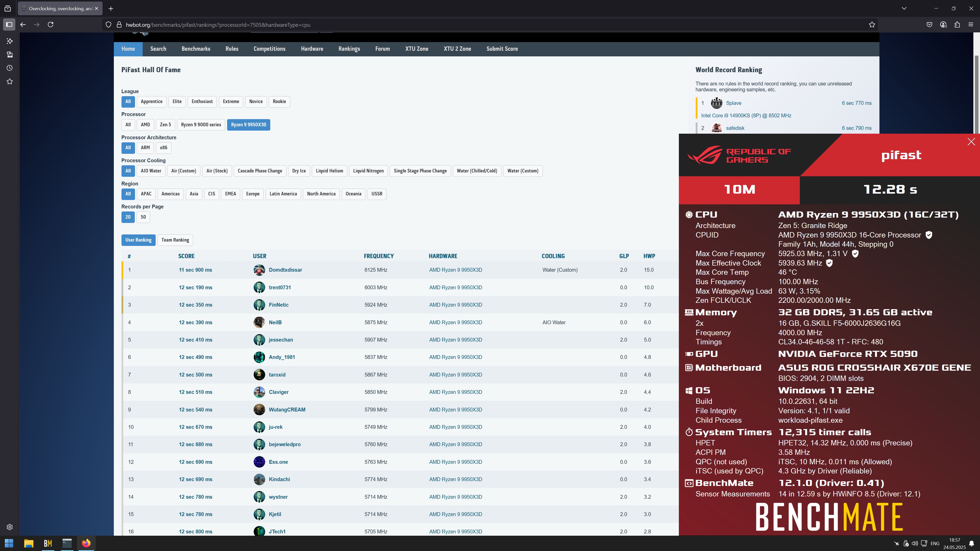
Task: Open the list all tabs dropdown
Action: point(904,8)
